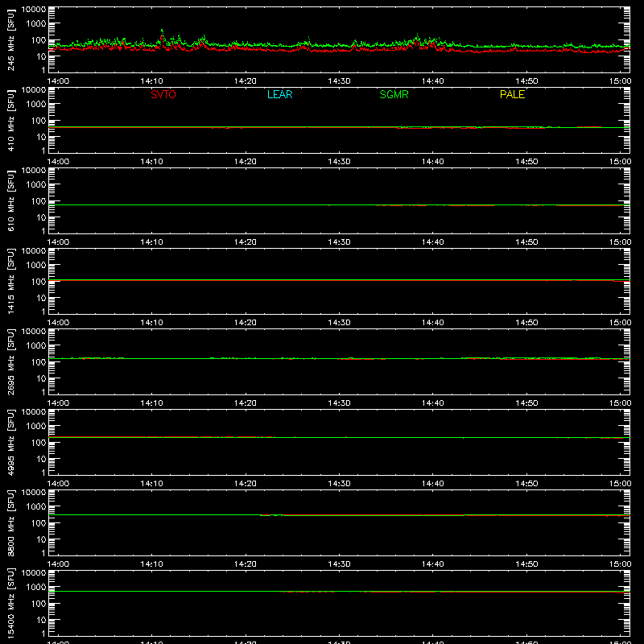Click the green SGMR station legend label
Viewport: 644px width, 644px height.
click(x=394, y=94)
